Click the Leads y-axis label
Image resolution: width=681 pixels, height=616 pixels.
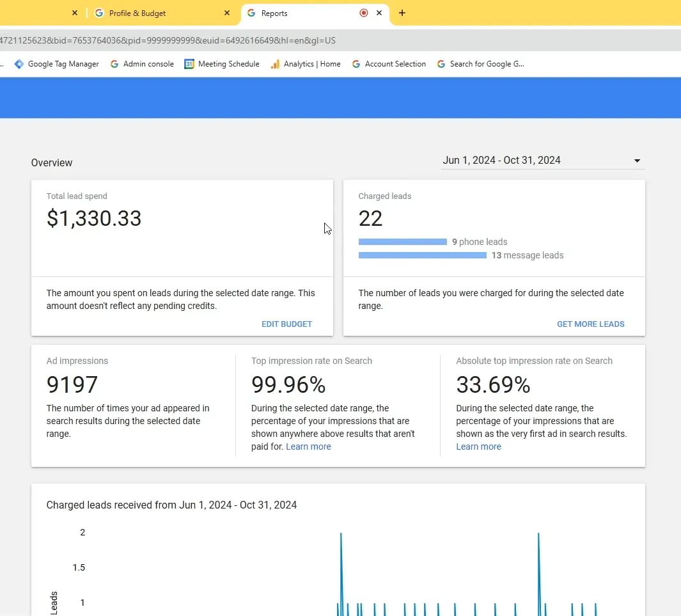54,603
